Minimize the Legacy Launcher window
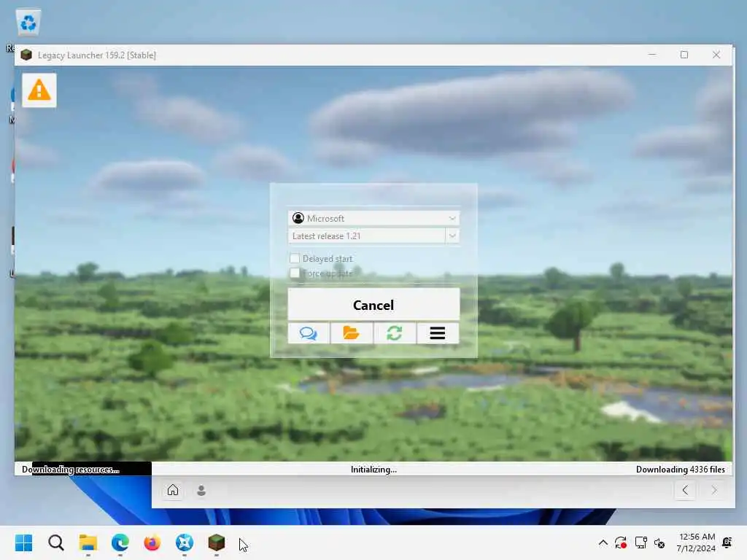The image size is (747, 560). tap(652, 55)
